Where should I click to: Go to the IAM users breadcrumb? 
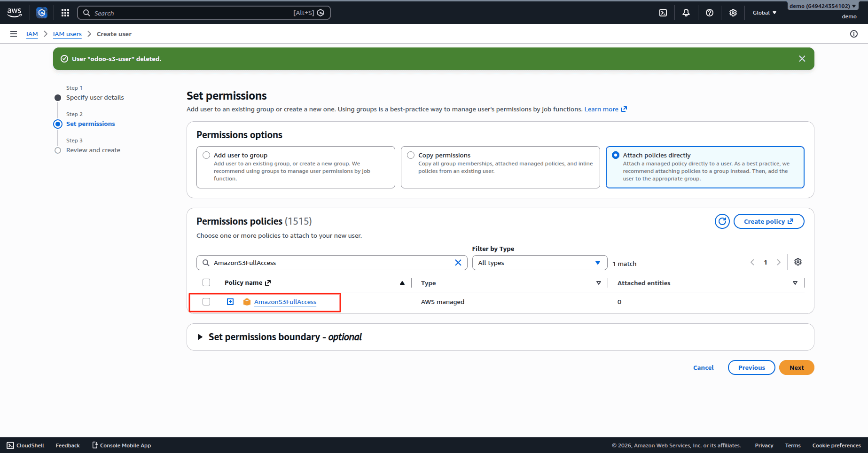coord(67,34)
